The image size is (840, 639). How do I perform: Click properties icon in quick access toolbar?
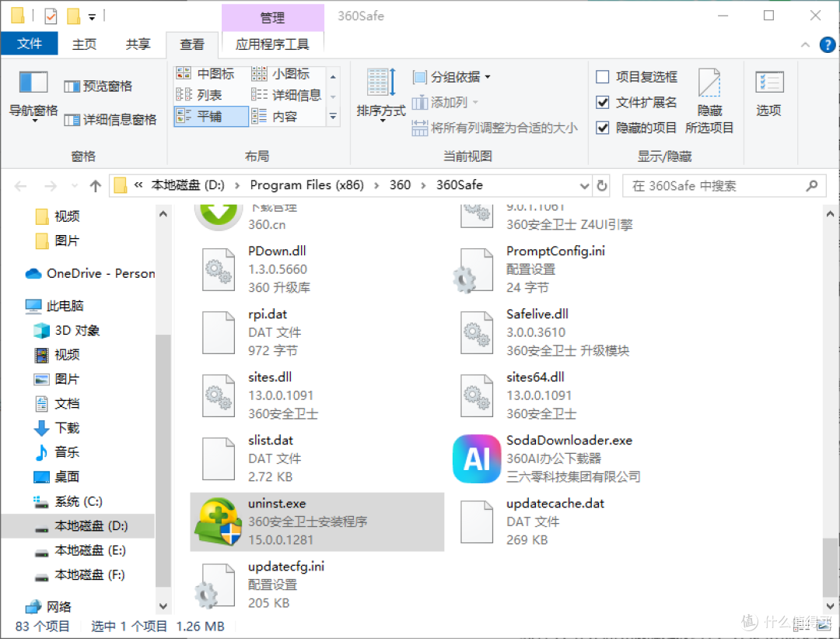point(51,16)
